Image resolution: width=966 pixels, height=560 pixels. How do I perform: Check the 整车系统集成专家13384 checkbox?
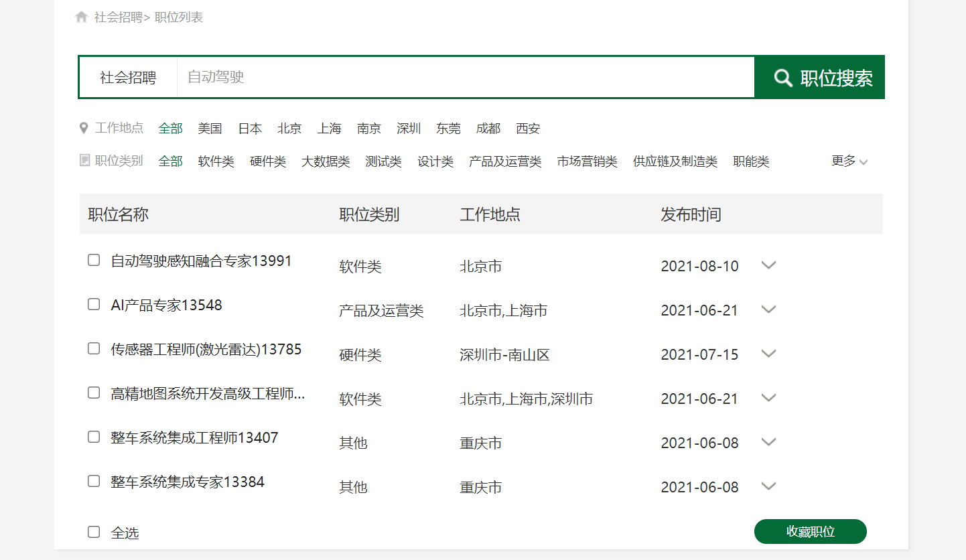tap(94, 481)
